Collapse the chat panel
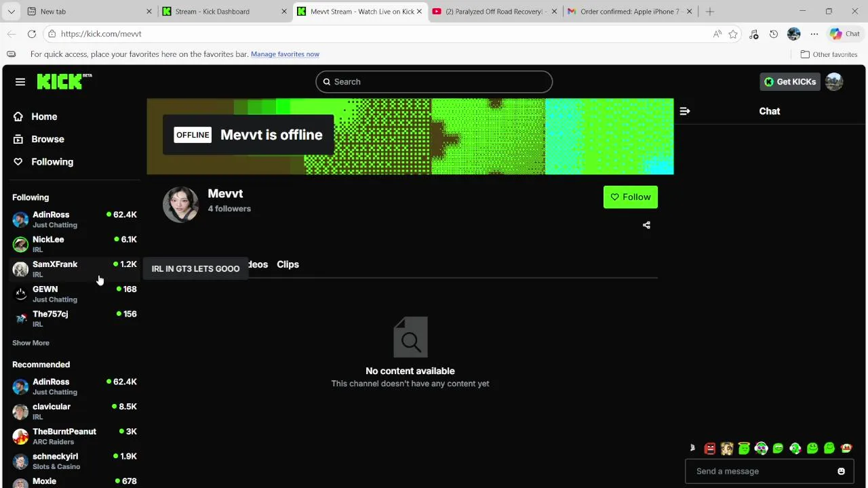The height and width of the screenshot is (488, 868). [x=685, y=111]
